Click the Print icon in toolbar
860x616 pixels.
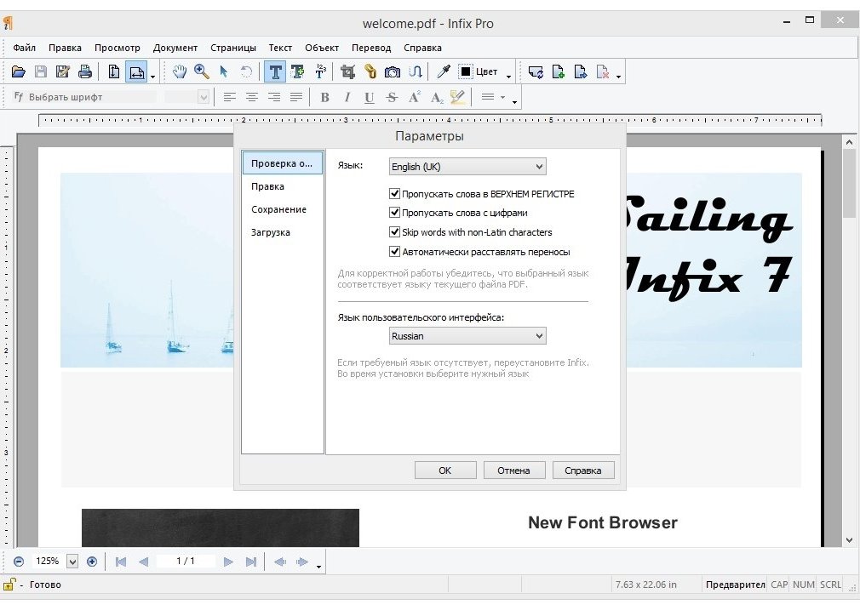tap(85, 71)
